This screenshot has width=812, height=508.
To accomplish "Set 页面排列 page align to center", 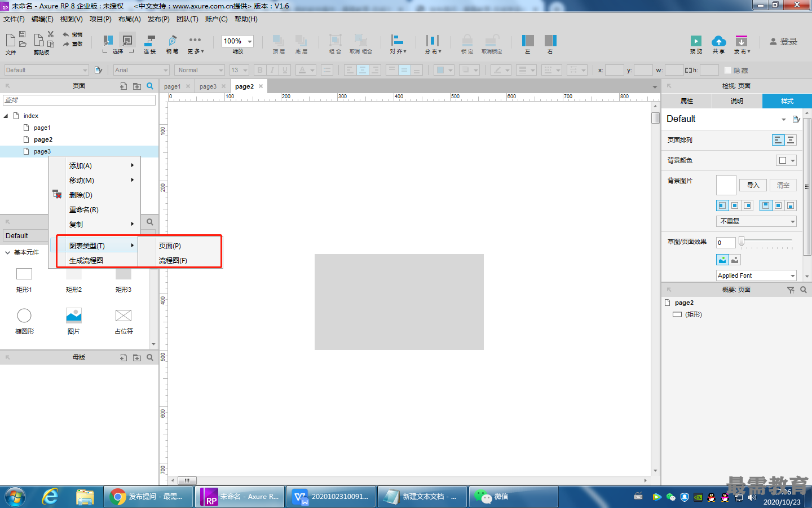I will point(791,140).
